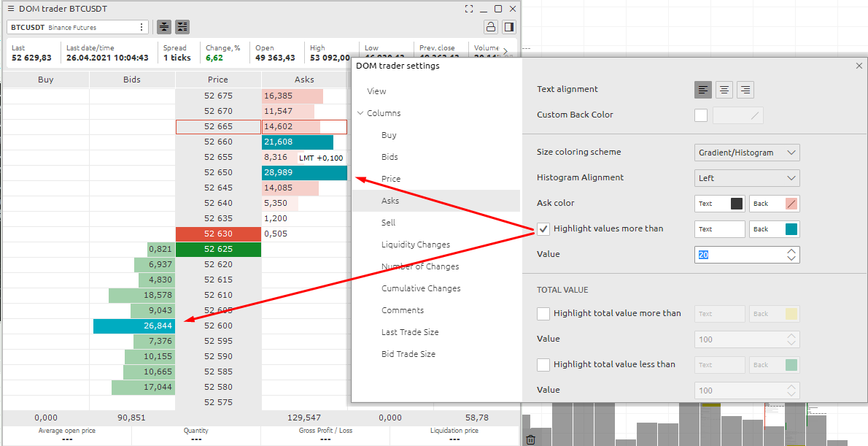This screenshot has width=868, height=446.
Task: Open symbol options three-dot menu
Action: (142, 27)
